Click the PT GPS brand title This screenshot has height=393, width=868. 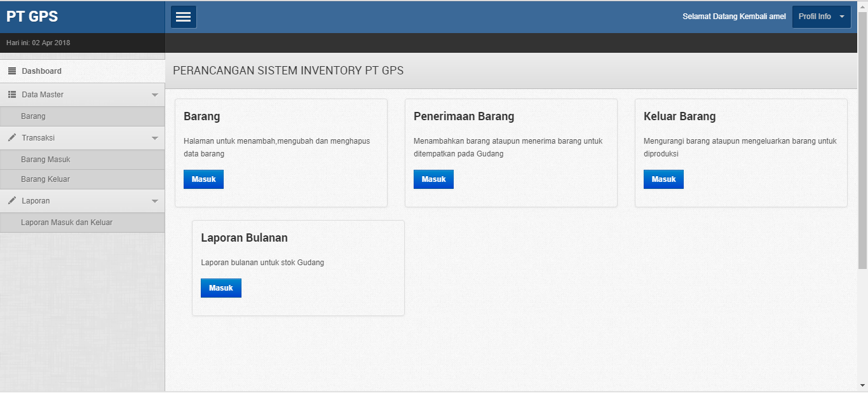pos(32,17)
